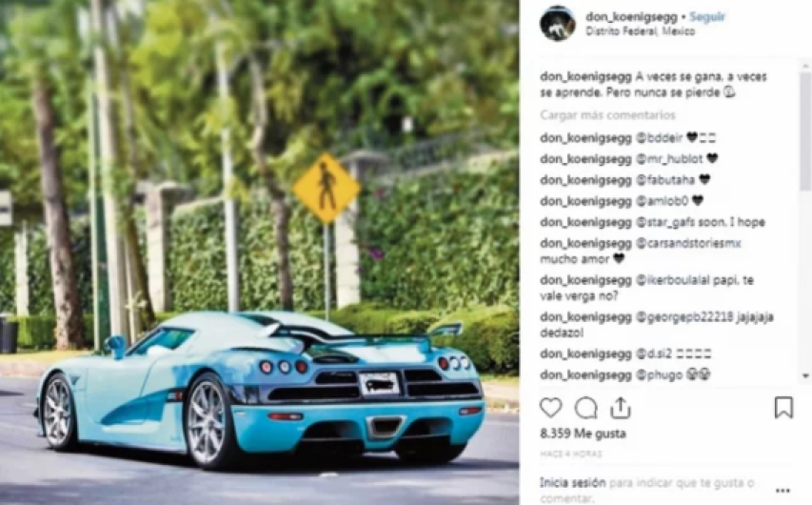This screenshot has width=812, height=505.
Task: Open the @carsandstoriesmx mention
Action: (x=688, y=243)
